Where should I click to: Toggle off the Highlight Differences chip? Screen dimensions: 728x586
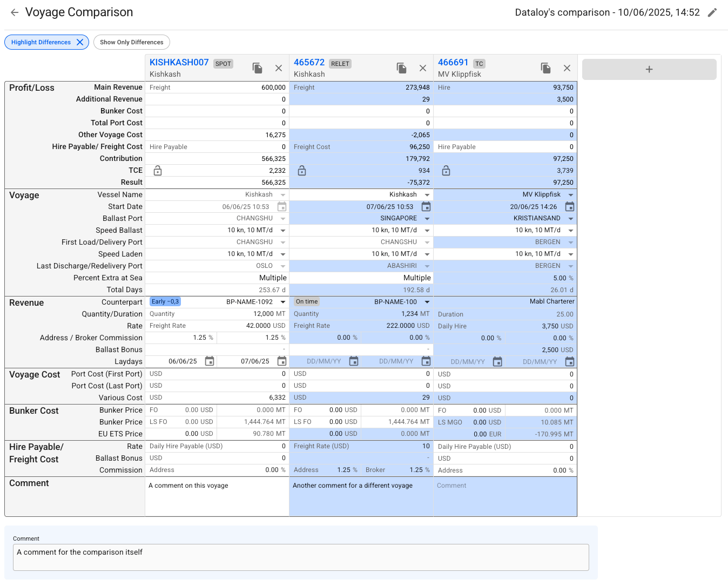(41, 42)
